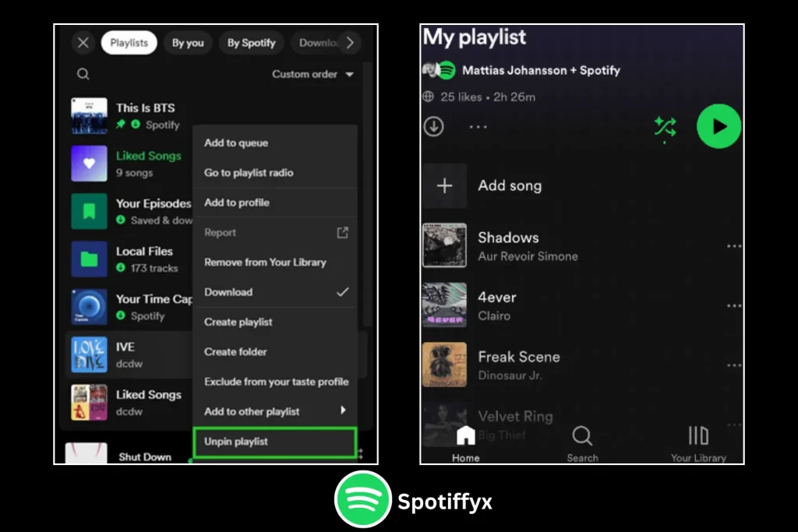
Task: Open the IVE playlist cover
Action: (x=89, y=354)
